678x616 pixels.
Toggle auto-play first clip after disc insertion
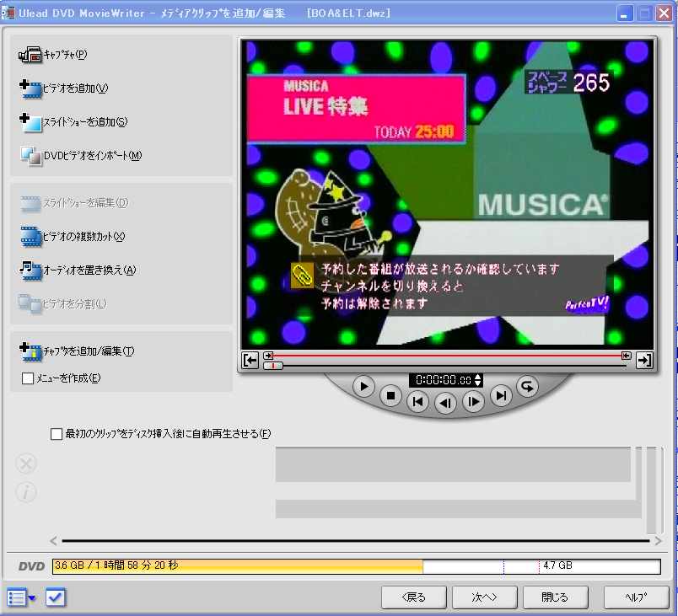(56, 434)
